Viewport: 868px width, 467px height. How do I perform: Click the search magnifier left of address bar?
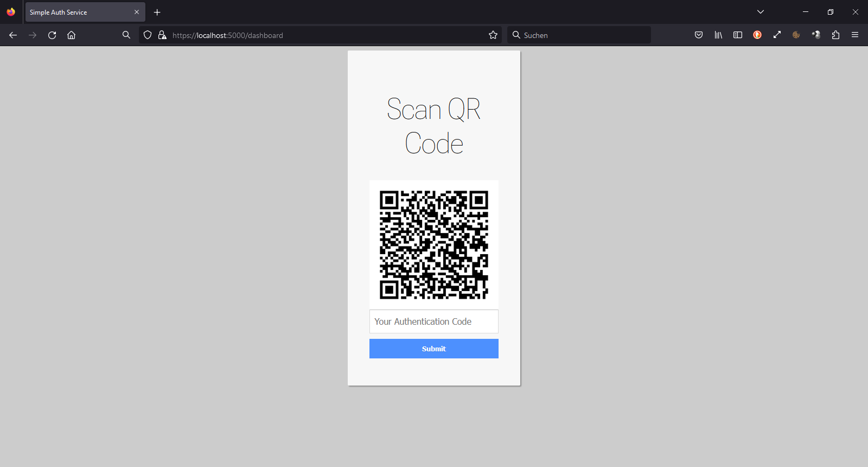click(126, 35)
